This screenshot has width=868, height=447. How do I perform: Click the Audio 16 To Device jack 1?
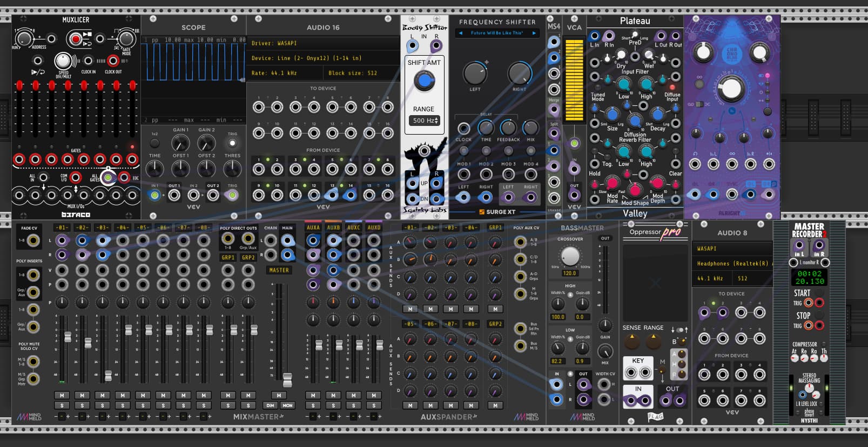coord(259,107)
